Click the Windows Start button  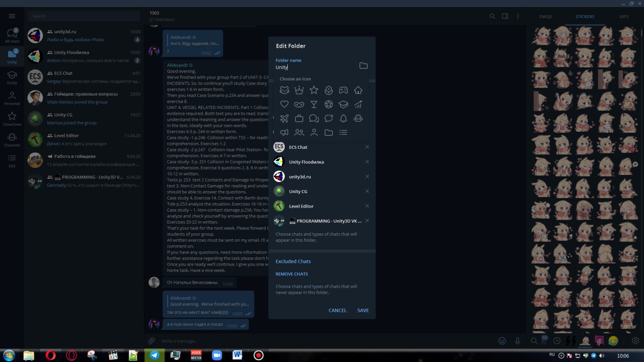(x=9, y=355)
